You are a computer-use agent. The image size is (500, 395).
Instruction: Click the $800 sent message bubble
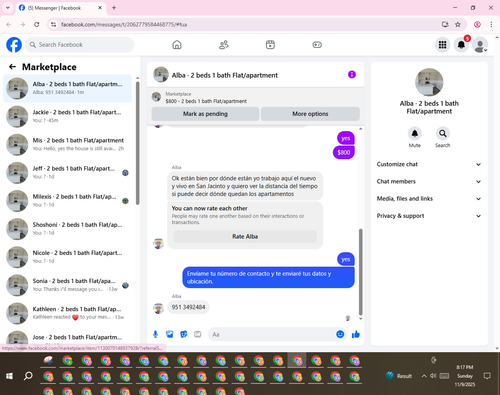click(344, 153)
